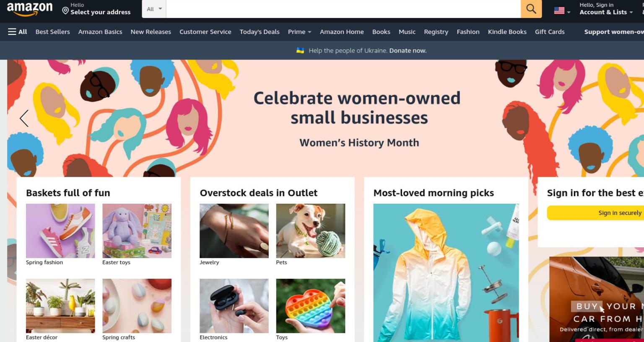Open the search category All dropdown
This screenshot has width=644, height=342.
pyautogui.click(x=154, y=9)
